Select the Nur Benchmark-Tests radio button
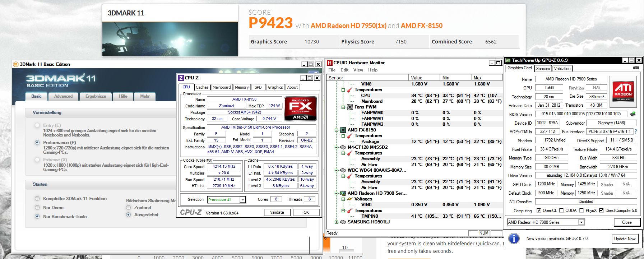This screenshot has width=644, height=259. coord(37,217)
